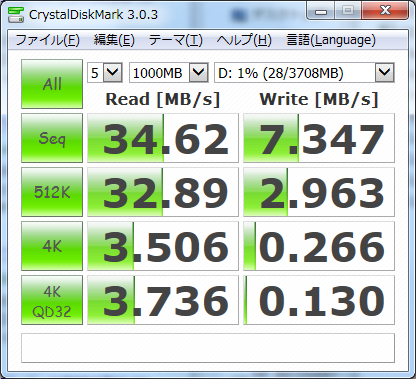416x379 pixels.
Task: Select the 512K read result 32.89
Action: (x=163, y=192)
